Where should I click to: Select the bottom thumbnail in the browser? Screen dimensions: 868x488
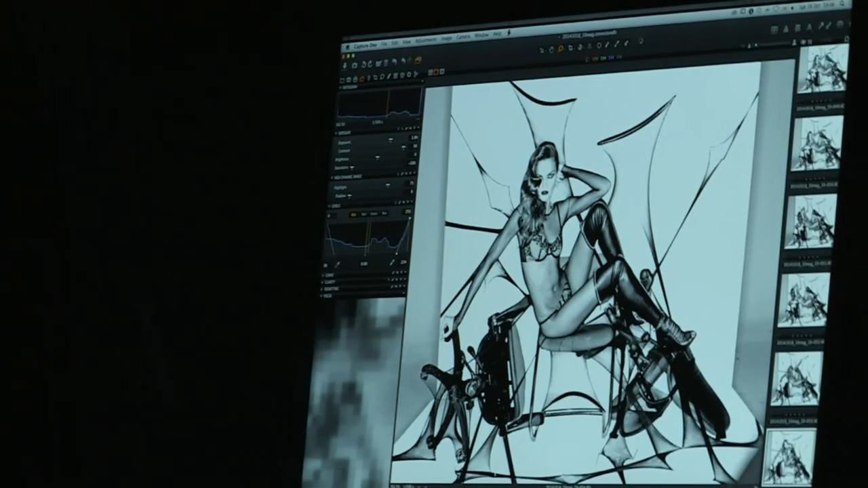pyautogui.click(x=789, y=457)
